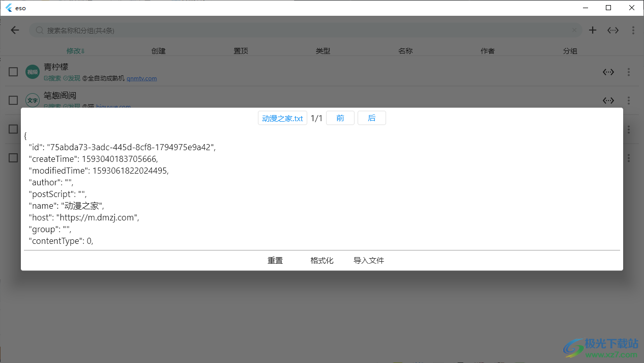Sort the list by 修改
This screenshot has height=363, width=644.
(x=76, y=51)
